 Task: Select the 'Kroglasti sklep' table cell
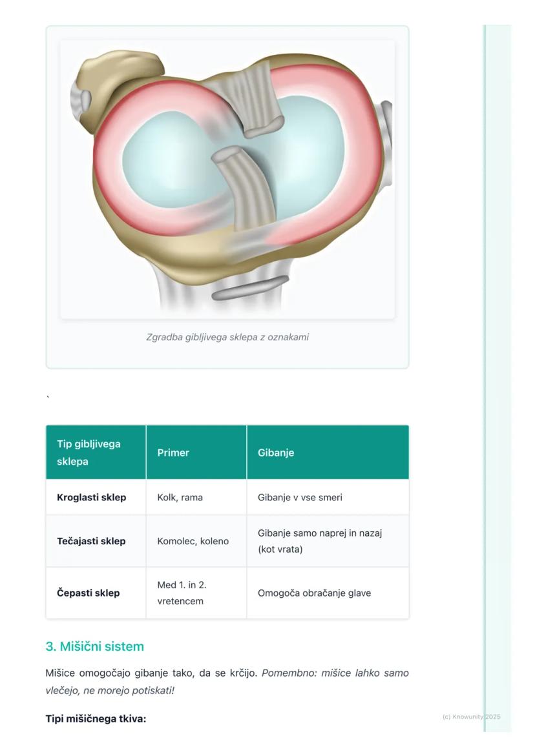coord(92,497)
